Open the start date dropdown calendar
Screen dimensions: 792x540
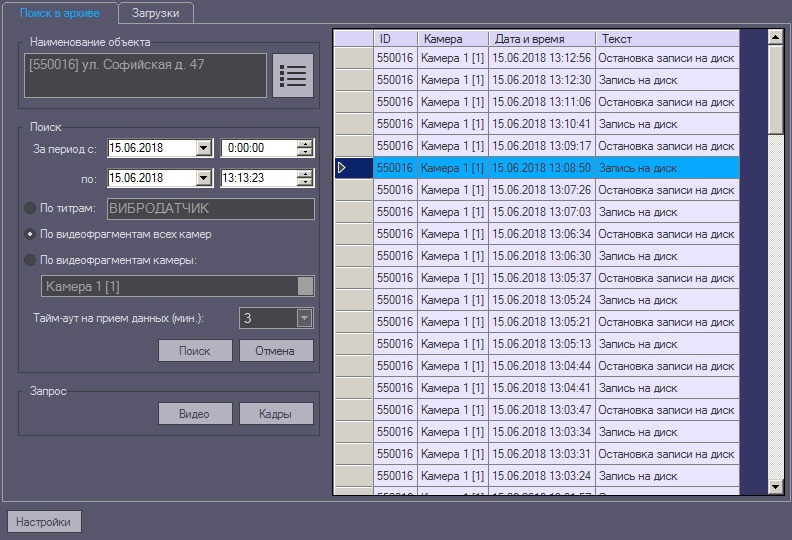[204, 148]
